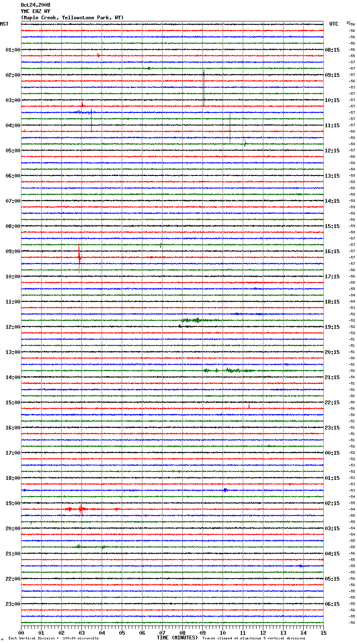The height and width of the screenshot is (644, 357).
Task: Select the 07:00 MST time label
Action: tap(13, 201)
